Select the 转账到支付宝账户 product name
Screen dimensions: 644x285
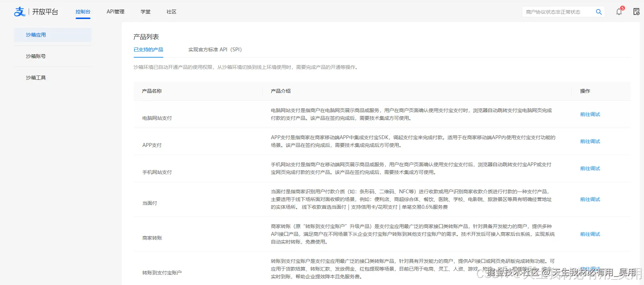point(162,273)
